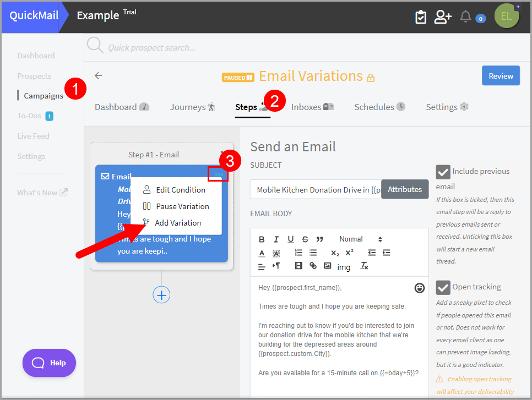Click the Attributes button beside subject

click(x=405, y=189)
